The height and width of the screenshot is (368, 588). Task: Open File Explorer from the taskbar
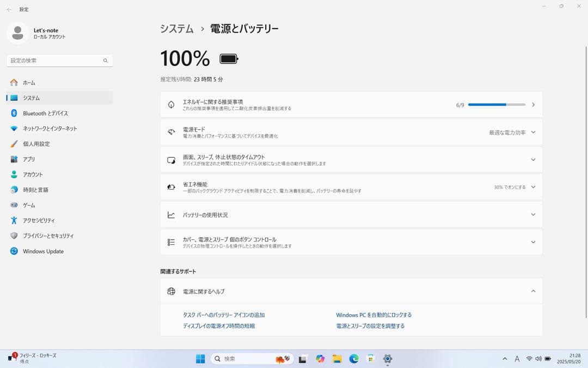pyautogui.click(x=337, y=359)
